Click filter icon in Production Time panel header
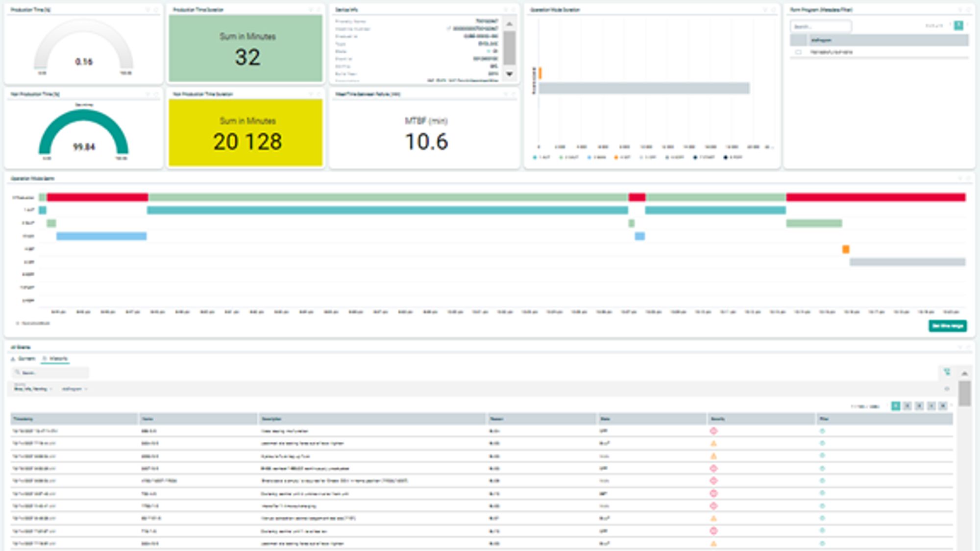Viewport: 980px width, 551px height. 148,10
